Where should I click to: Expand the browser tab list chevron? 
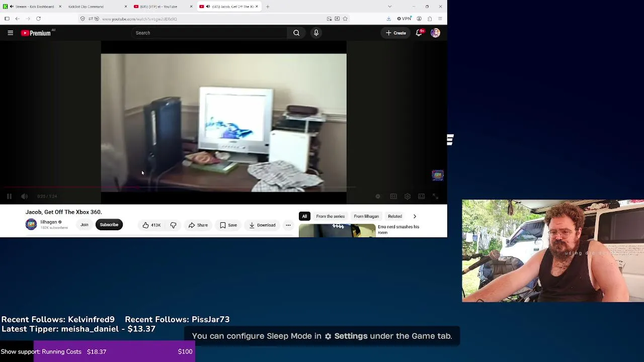point(389,7)
